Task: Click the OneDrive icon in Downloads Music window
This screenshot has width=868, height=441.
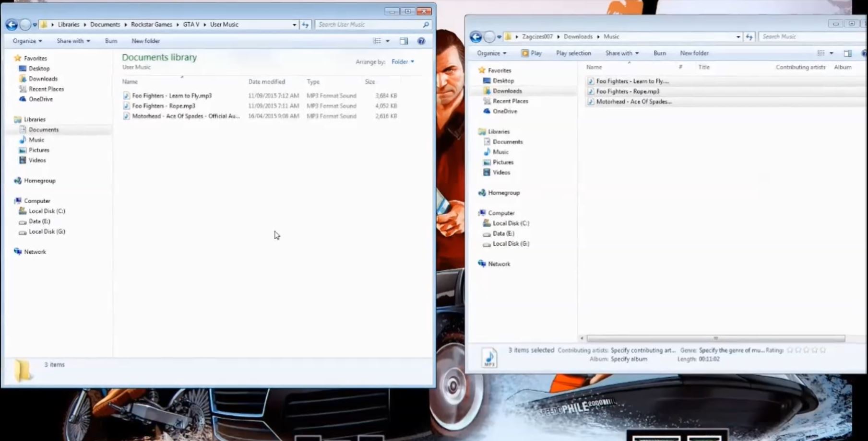Action: point(487,111)
